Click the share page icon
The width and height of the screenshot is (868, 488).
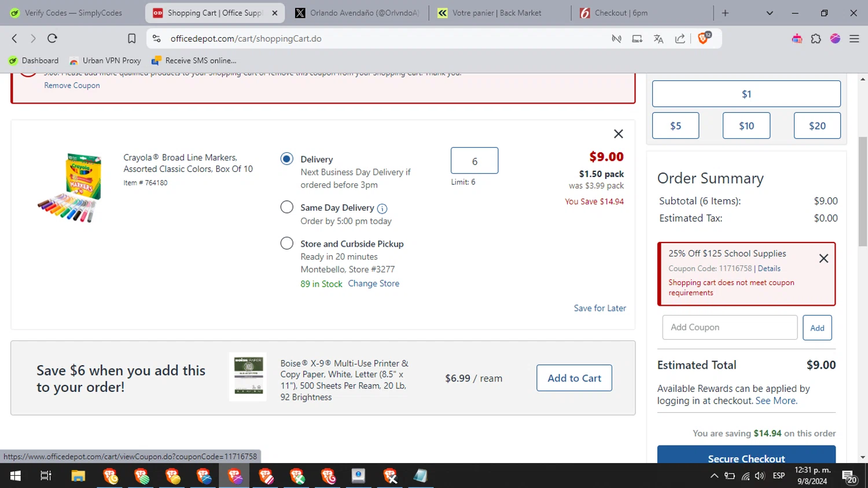tap(680, 39)
